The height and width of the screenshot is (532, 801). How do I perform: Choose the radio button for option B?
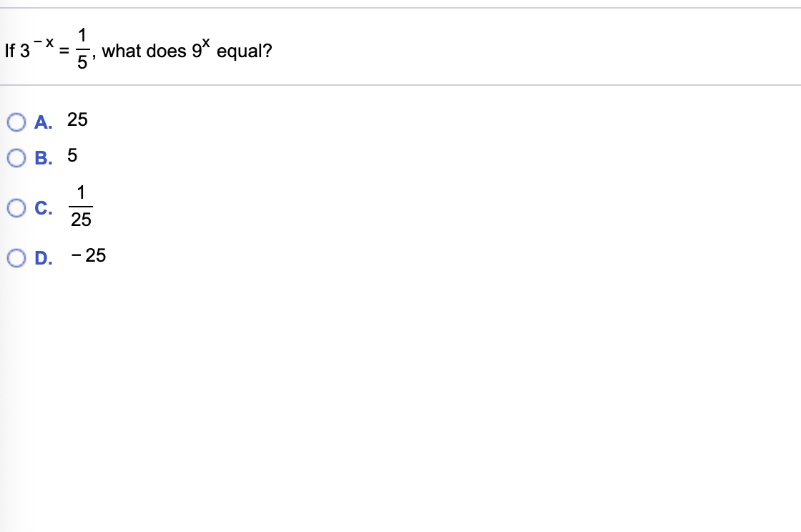16,158
